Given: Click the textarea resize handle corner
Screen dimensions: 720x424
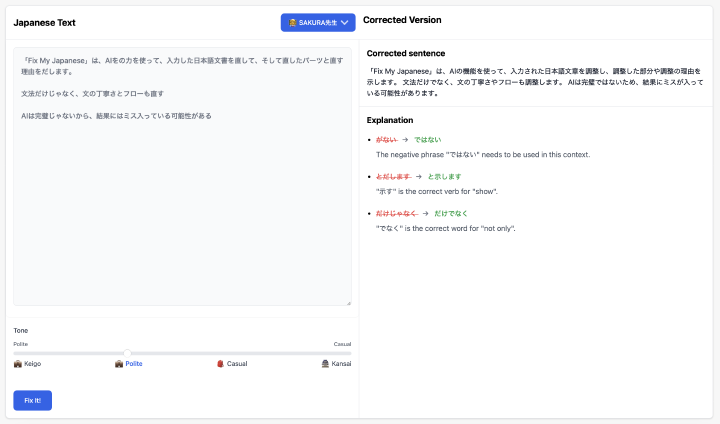Looking at the screenshot, I should [x=349, y=303].
